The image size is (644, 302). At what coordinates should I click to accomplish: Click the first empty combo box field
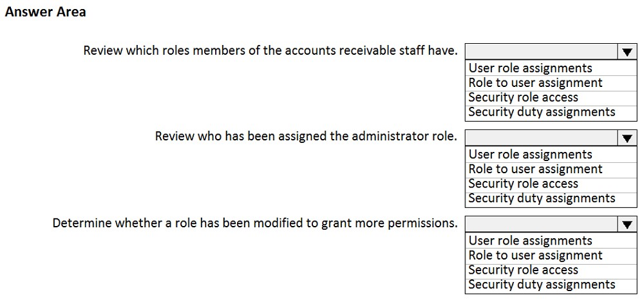click(x=542, y=52)
